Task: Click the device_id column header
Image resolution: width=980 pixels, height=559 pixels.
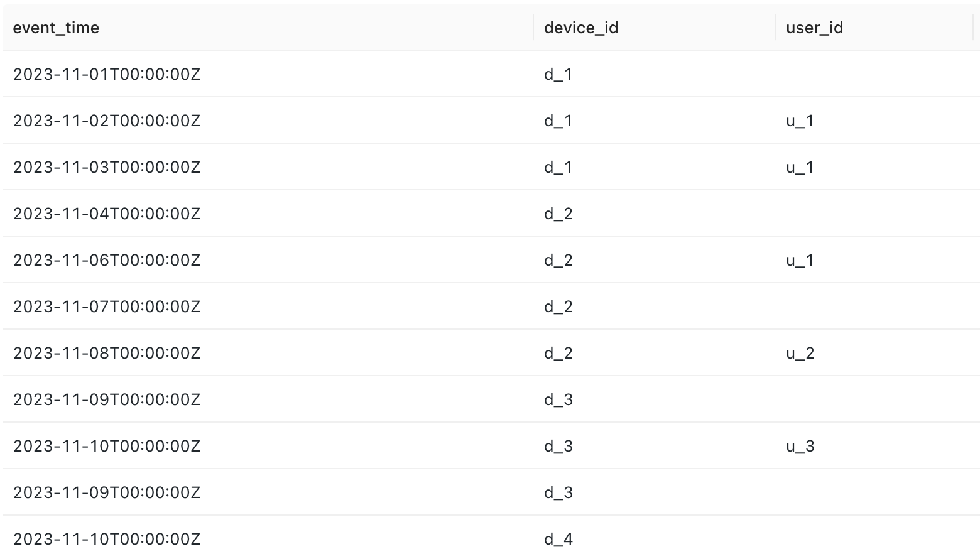Action: tap(581, 28)
